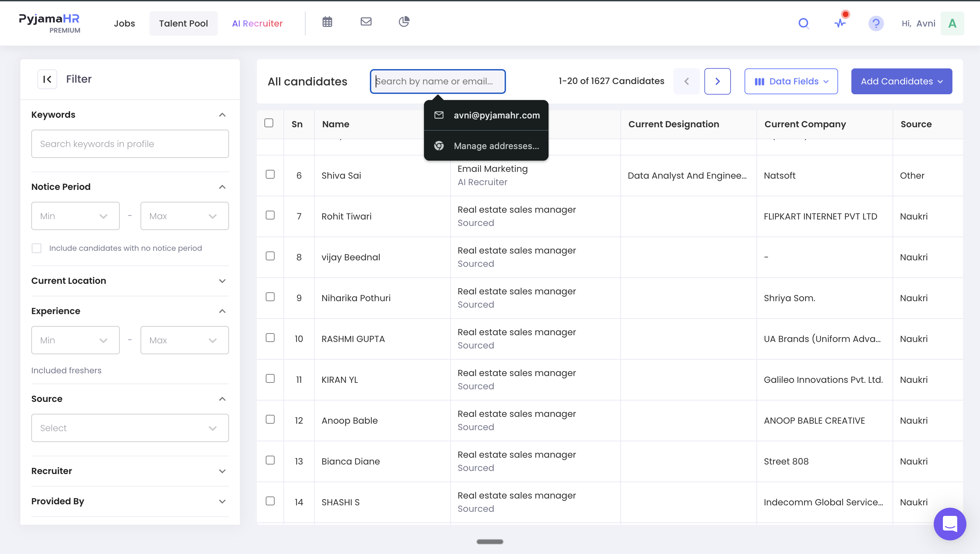Open the Source Select dropdown
The image size is (980, 554).
(x=130, y=428)
